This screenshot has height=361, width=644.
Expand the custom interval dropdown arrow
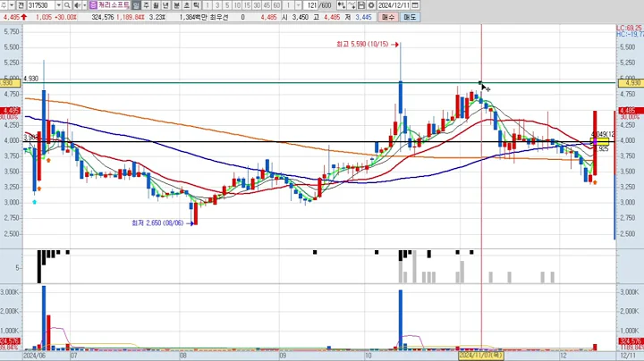(299, 5)
